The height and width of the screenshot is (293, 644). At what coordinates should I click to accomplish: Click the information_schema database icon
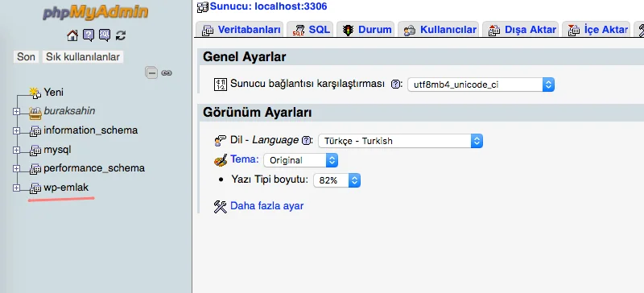[x=35, y=131]
